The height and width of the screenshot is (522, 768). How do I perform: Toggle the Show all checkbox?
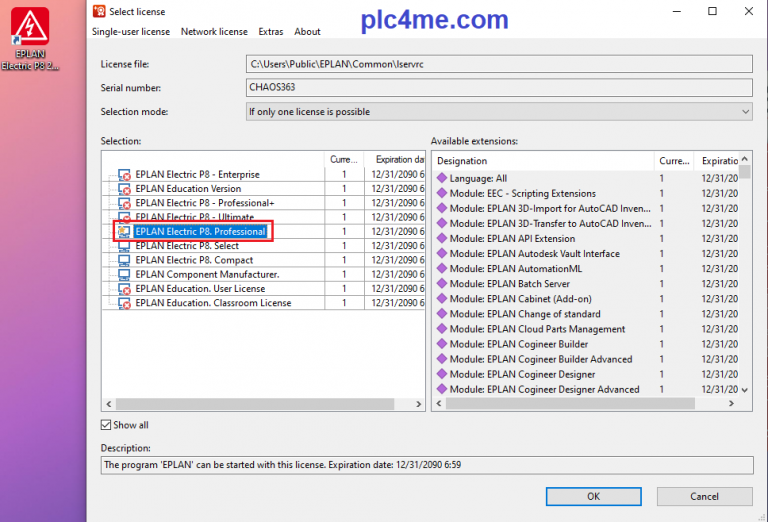coord(108,425)
